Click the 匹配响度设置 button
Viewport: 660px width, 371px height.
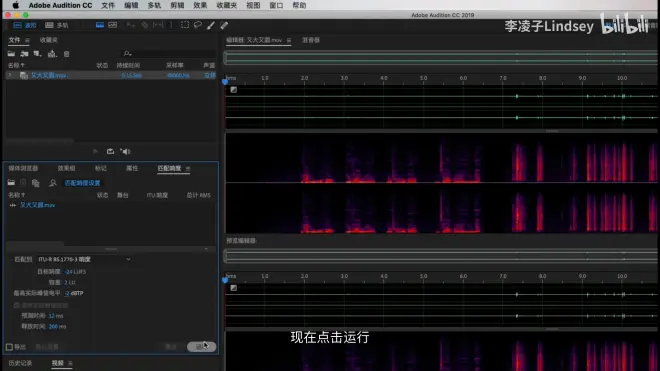82,183
